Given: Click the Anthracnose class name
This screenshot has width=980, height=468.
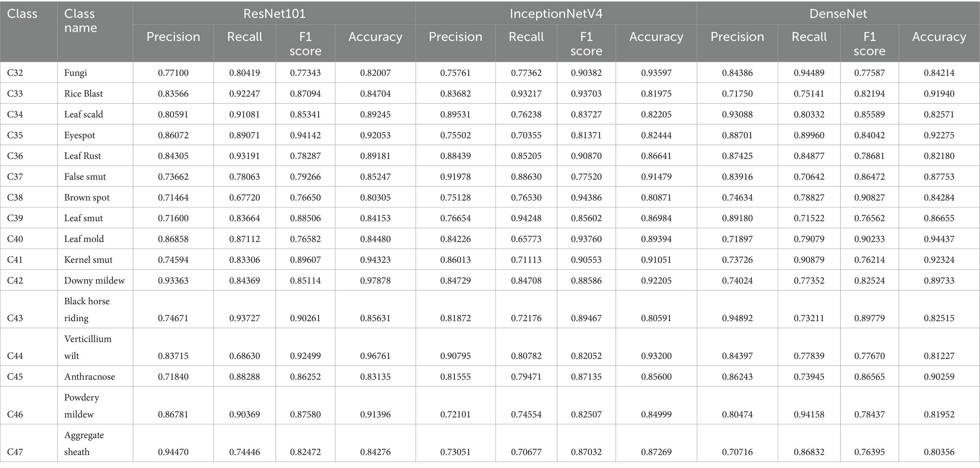Looking at the screenshot, I should click(x=89, y=377).
